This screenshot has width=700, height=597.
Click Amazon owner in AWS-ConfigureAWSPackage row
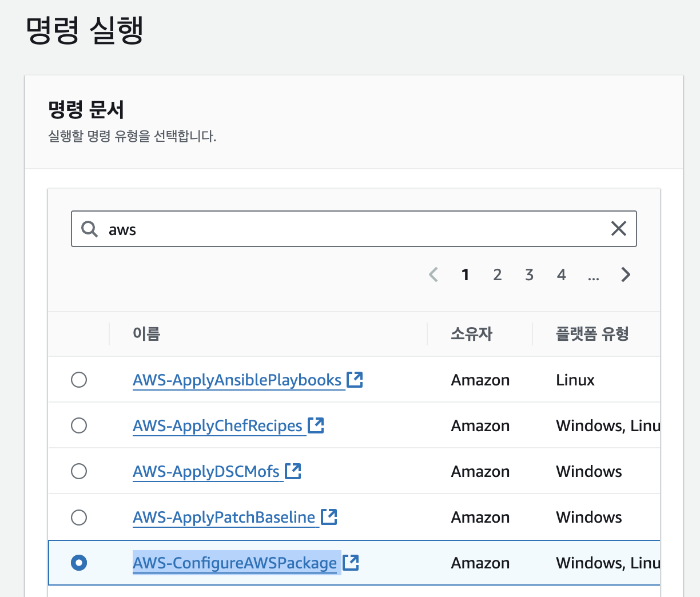pos(480,563)
